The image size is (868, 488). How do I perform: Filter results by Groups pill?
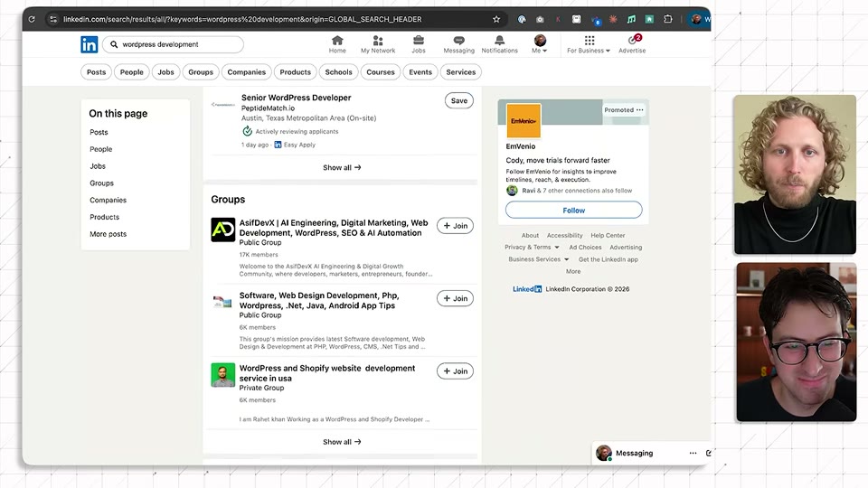coord(201,72)
